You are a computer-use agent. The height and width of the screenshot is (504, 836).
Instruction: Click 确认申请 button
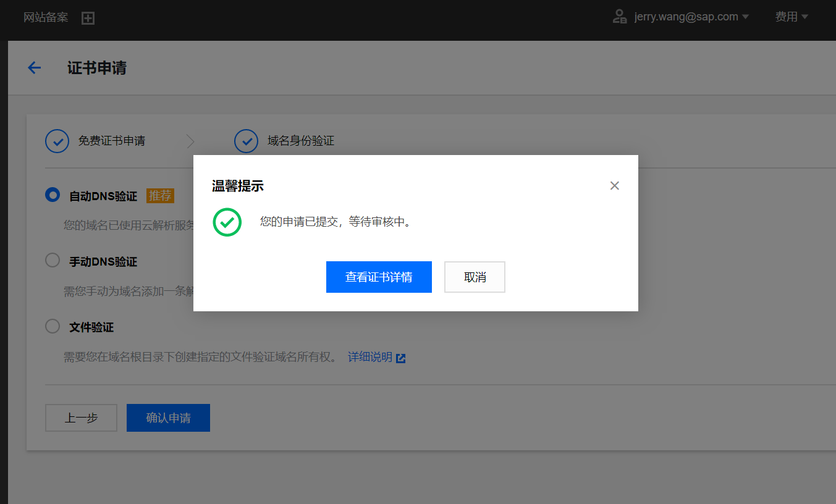pos(168,418)
